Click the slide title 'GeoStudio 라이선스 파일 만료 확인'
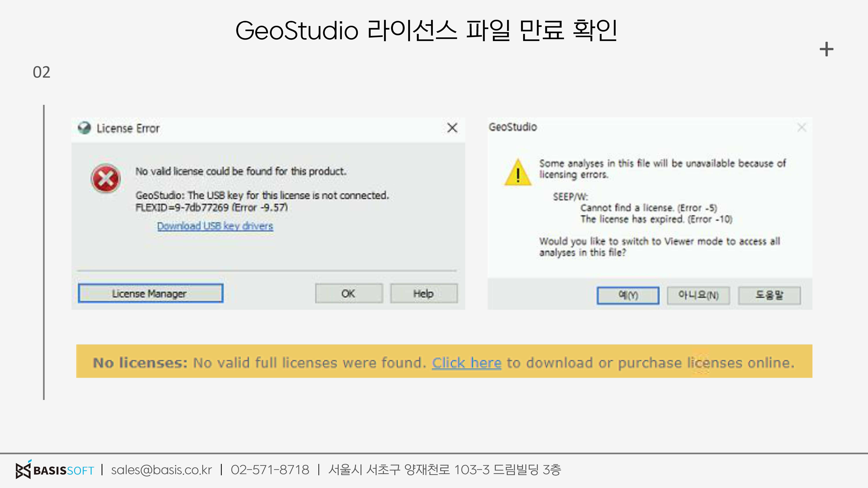Viewport: 868px width, 488px height. tap(426, 30)
